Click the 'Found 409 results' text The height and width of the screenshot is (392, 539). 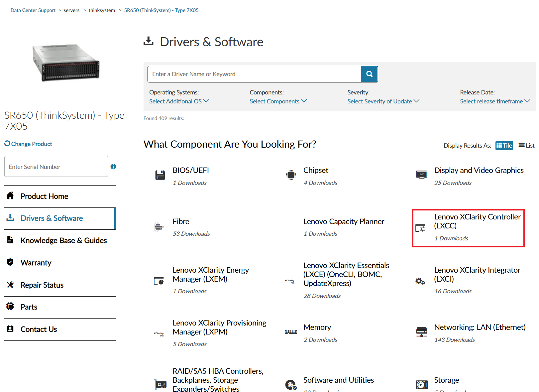click(x=164, y=118)
